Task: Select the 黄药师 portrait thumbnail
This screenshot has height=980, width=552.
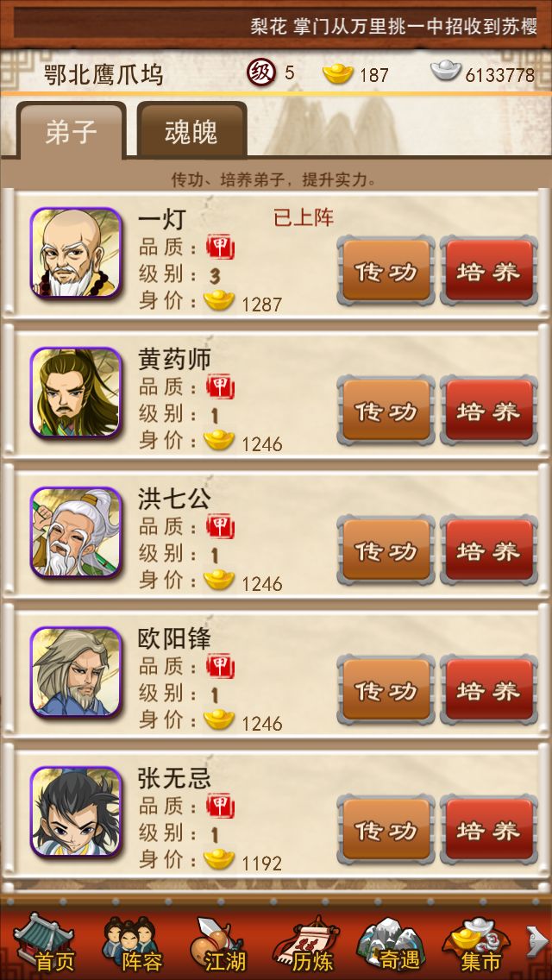Action: coord(76,393)
